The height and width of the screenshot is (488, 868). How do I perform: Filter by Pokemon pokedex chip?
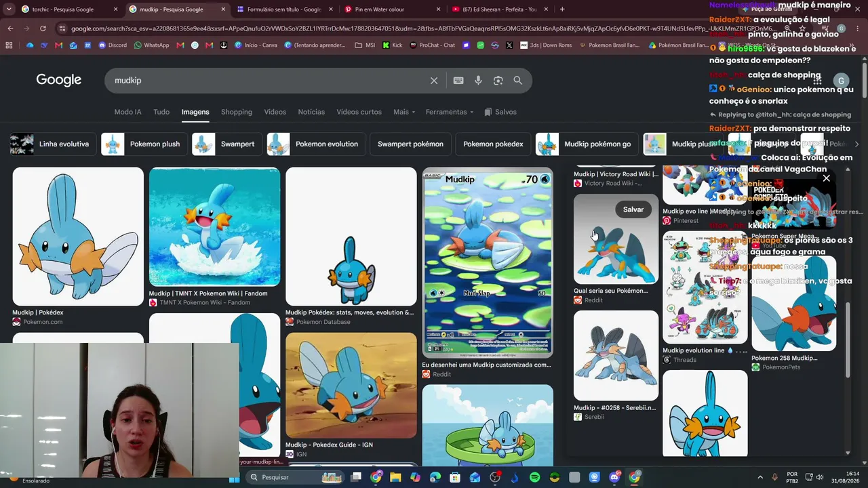(493, 144)
